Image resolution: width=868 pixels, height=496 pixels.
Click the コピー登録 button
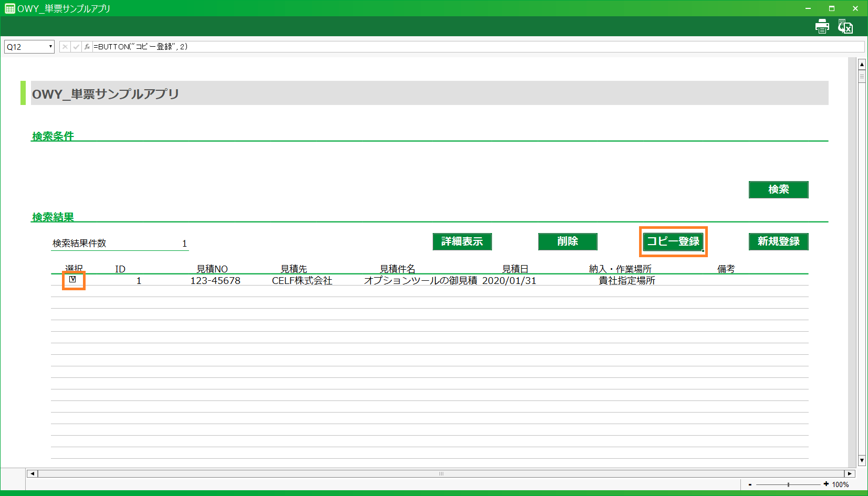coord(673,241)
